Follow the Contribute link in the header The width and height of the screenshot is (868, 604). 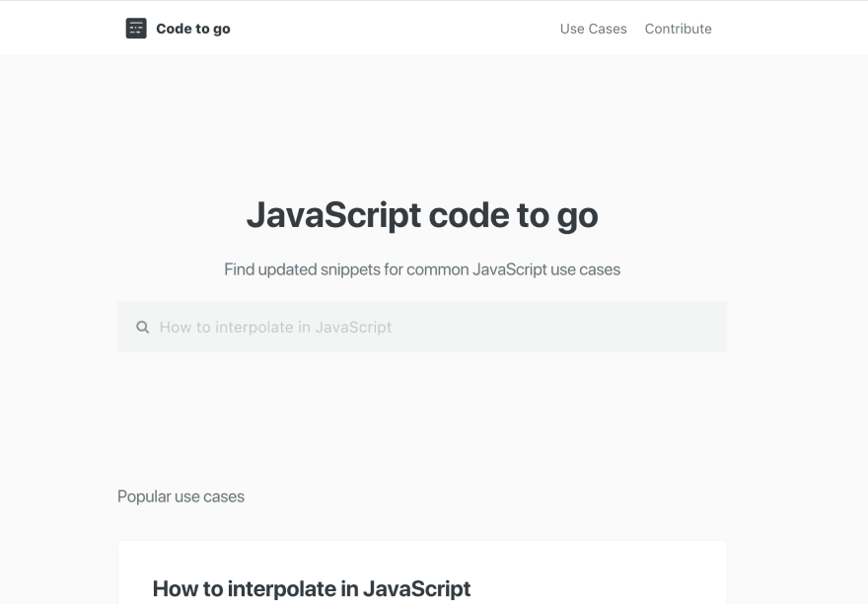(679, 29)
